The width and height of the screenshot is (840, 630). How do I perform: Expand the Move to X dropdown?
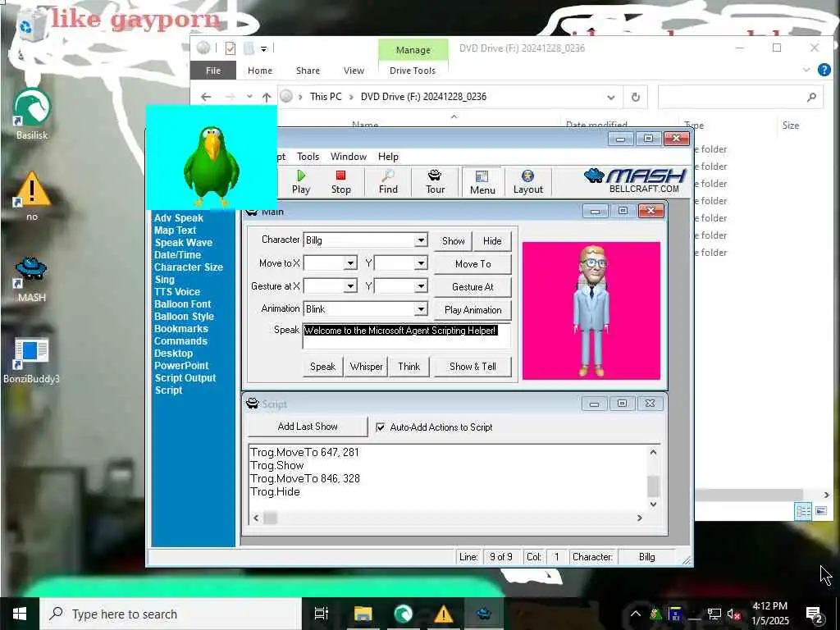pos(350,263)
